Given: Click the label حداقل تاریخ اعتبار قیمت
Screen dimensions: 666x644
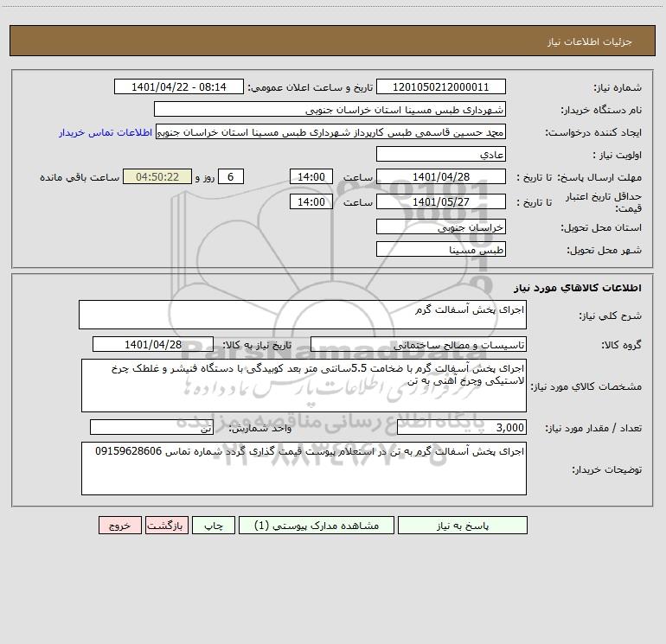Looking at the screenshot, I should 604,202.
